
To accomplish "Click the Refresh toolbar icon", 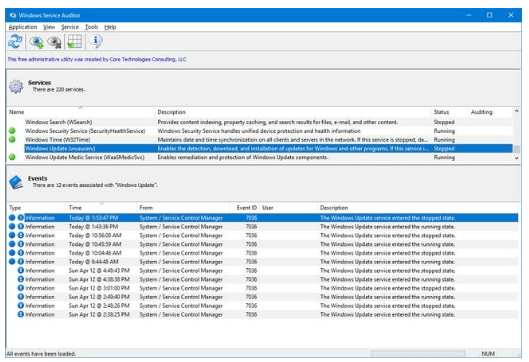I will [x=16, y=41].
